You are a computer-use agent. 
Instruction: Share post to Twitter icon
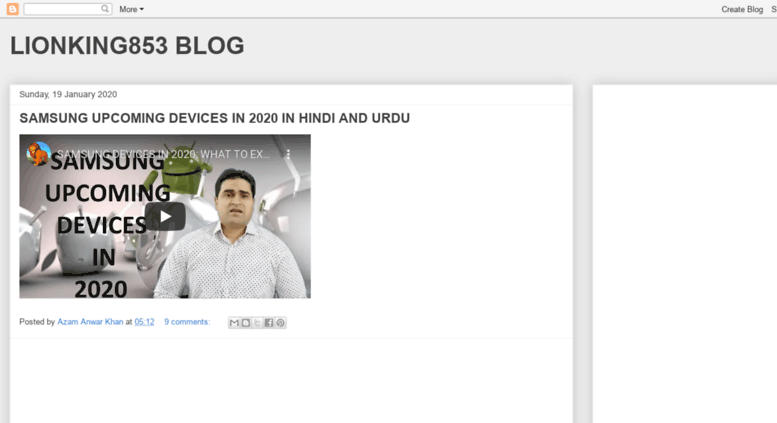point(257,322)
